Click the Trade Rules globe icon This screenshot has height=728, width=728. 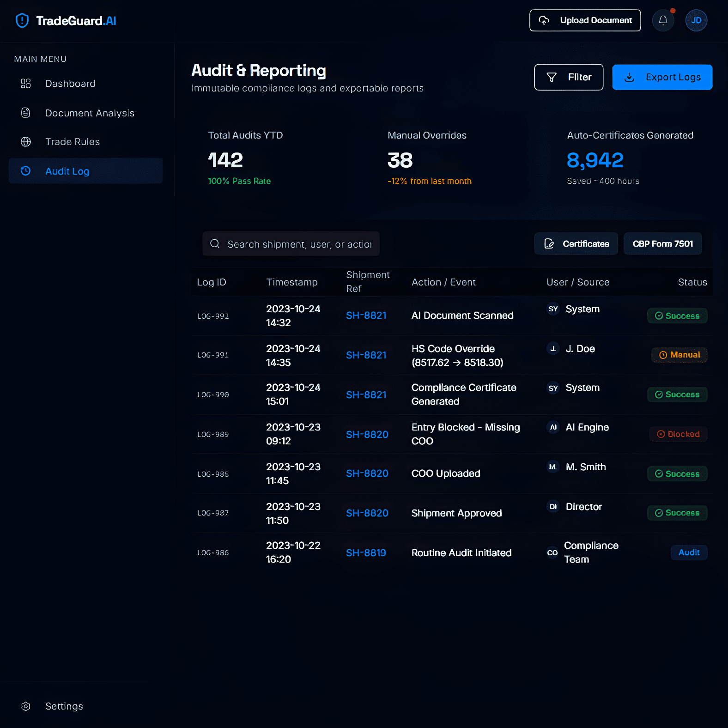[x=26, y=142]
